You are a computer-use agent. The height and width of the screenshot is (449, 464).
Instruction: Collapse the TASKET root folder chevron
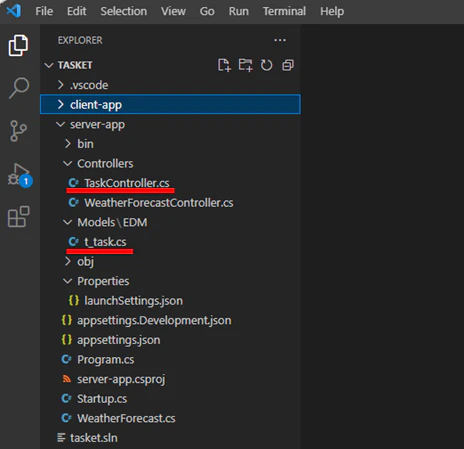coord(49,65)
